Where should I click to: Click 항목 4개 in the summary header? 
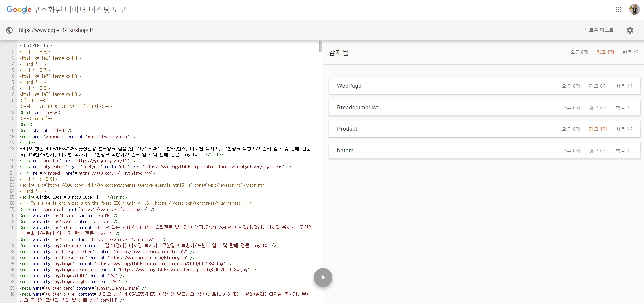[x=632, y=52]
